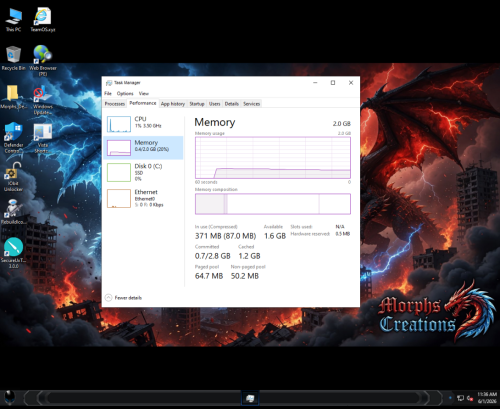The height and width of the screenshot is (409, 500).
Task: Switch to the Services tab
Action: coord(251,104)
